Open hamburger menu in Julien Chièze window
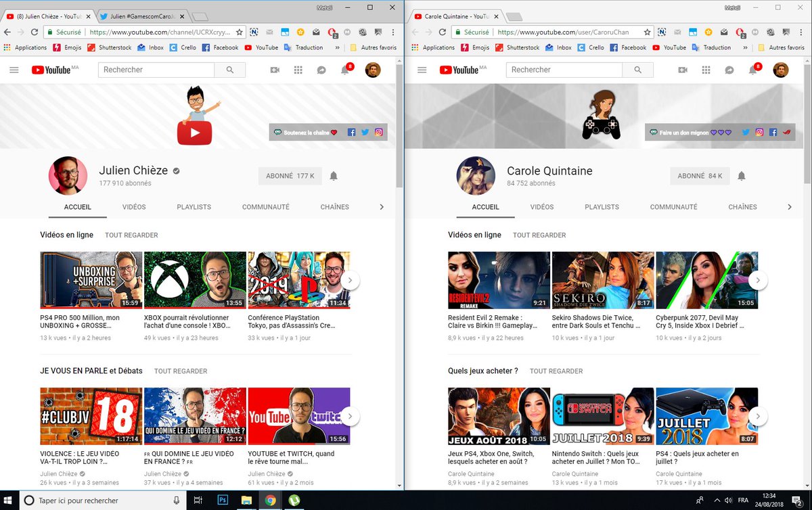The width and height of the screenshot is (812, 510). (x=14, y=70)
